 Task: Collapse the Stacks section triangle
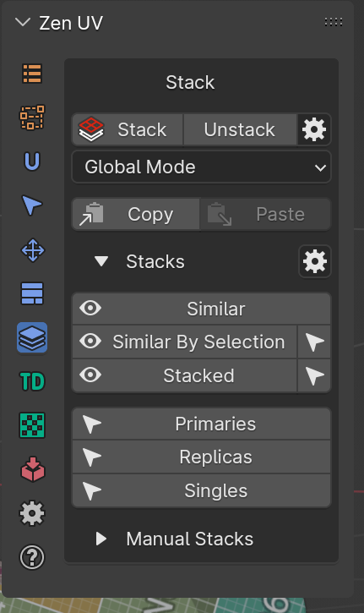coord(101,261)
